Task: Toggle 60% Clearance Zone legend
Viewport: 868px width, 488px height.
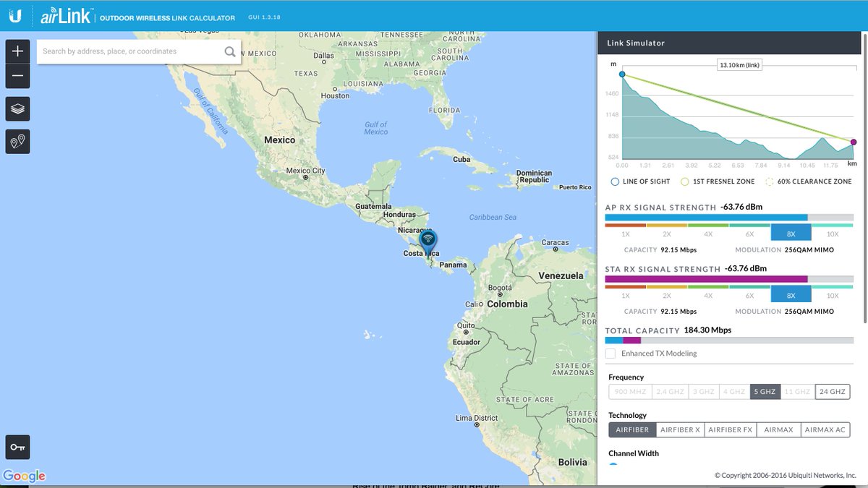Action: point(770,181)
